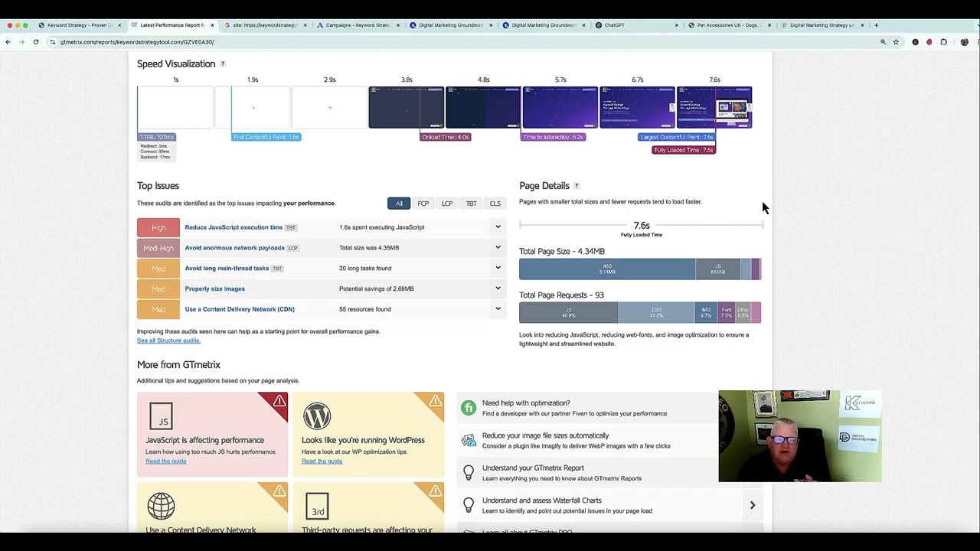Click the browser address bar URL
This screenshot has height=551, width=980.
137,42
